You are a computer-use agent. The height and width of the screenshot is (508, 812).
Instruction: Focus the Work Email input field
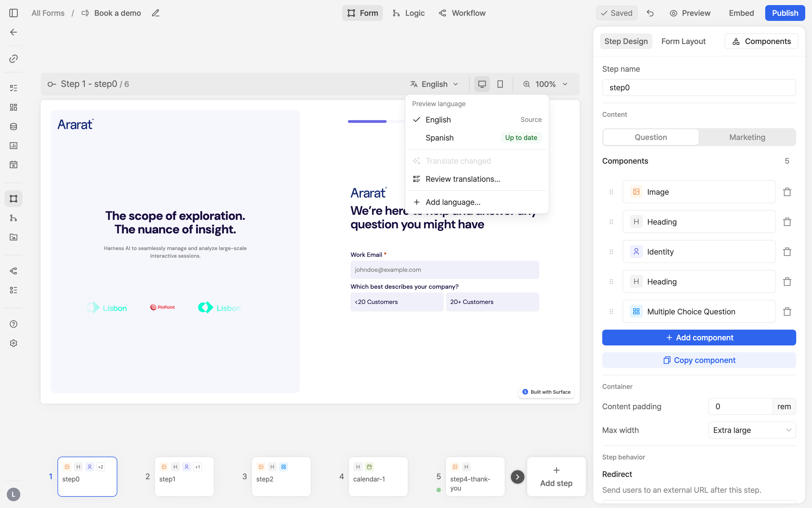point(445,270)
